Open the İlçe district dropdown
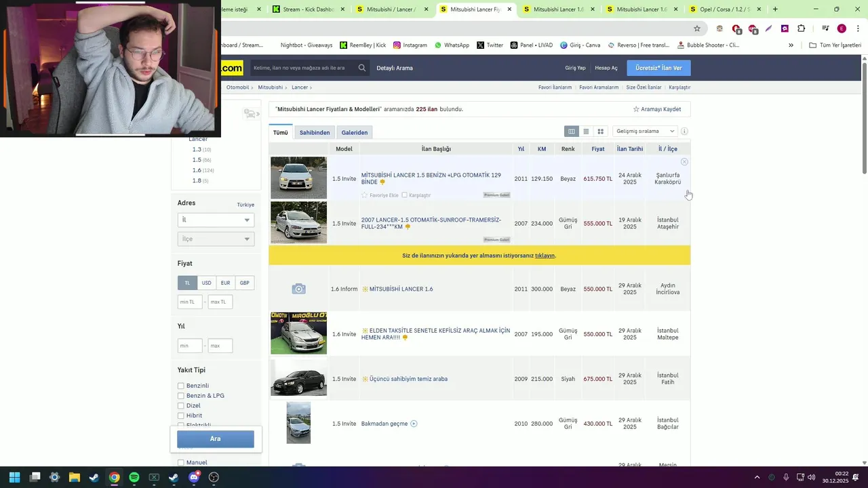Image resolution: width=868 pixels, height=488 pixels. click(x=216, y=239)
